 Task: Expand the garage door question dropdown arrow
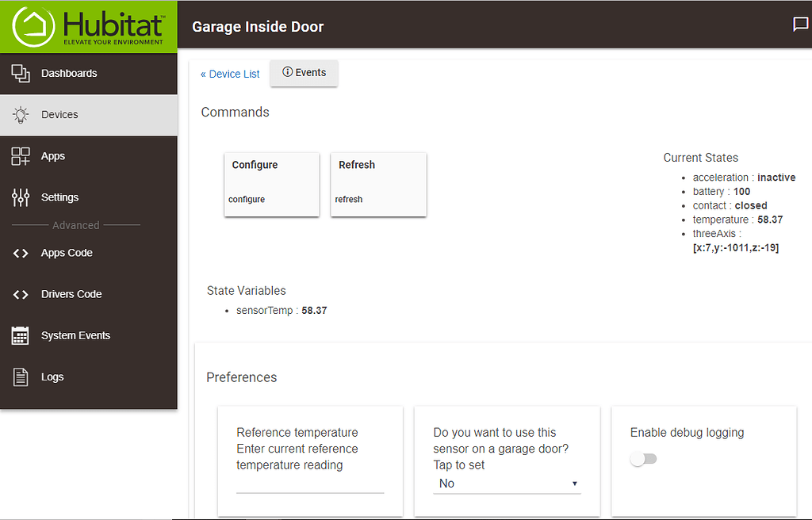(x=574, y=484)
